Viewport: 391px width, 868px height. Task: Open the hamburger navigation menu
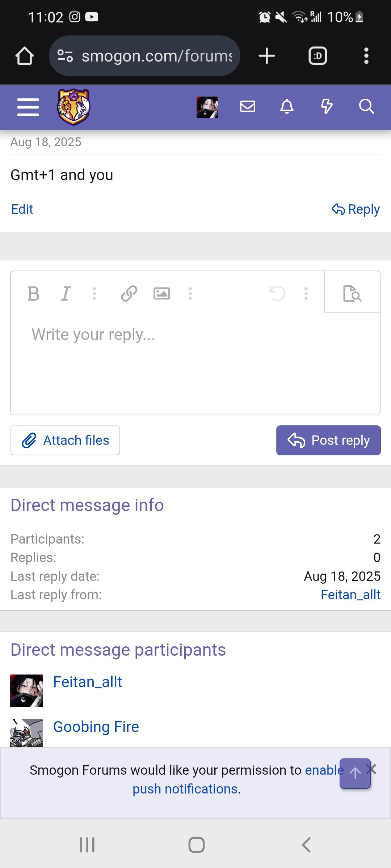pos(28,107)
